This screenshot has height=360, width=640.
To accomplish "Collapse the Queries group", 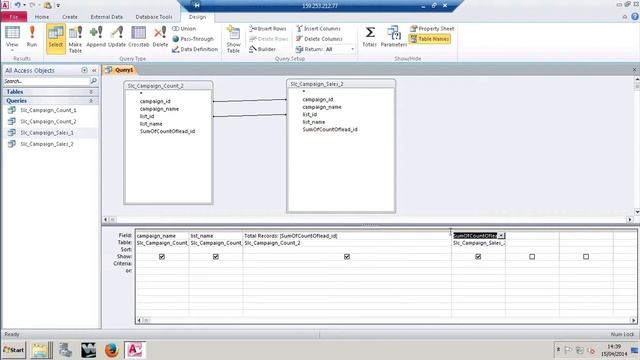I will tap(91, 101).
